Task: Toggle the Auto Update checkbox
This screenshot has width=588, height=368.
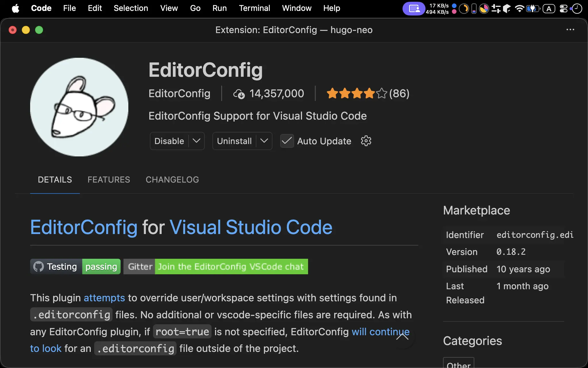Action: click(287, 141)
